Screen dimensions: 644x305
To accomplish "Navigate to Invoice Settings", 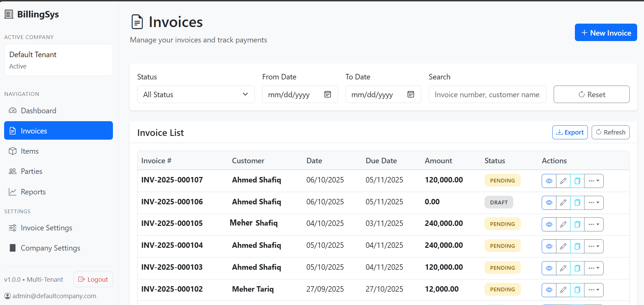I will point(46,228).
